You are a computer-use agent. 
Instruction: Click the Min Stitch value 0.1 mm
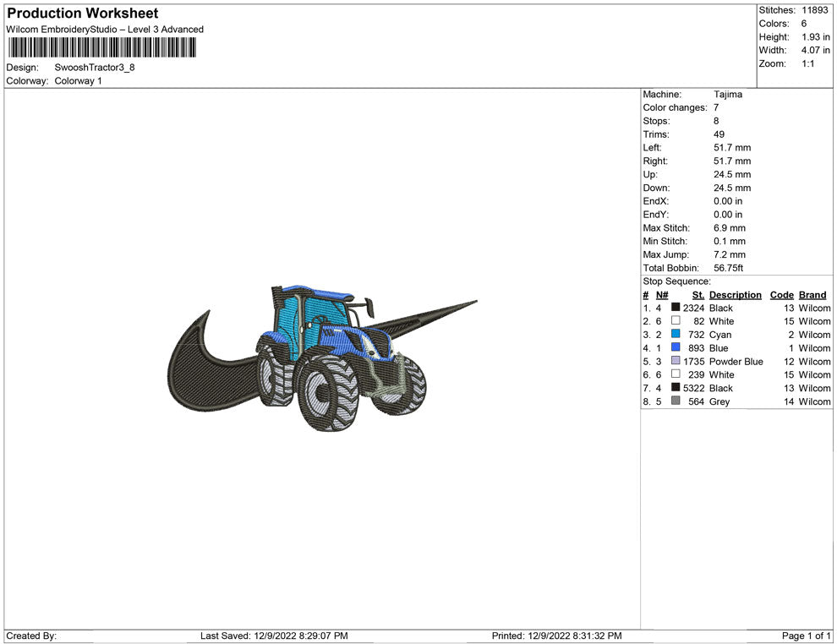pyautogui.click(x=730, y=241)
